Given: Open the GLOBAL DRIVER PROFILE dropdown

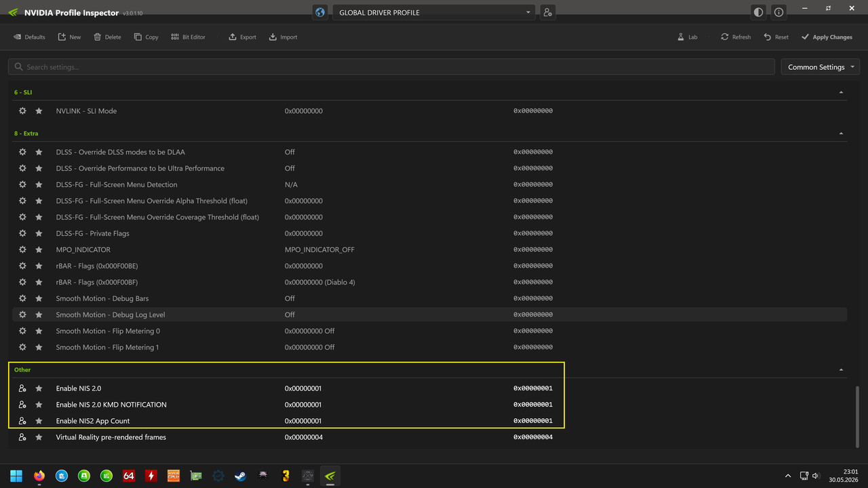Looking at the screenshot, I should point(433,12).
